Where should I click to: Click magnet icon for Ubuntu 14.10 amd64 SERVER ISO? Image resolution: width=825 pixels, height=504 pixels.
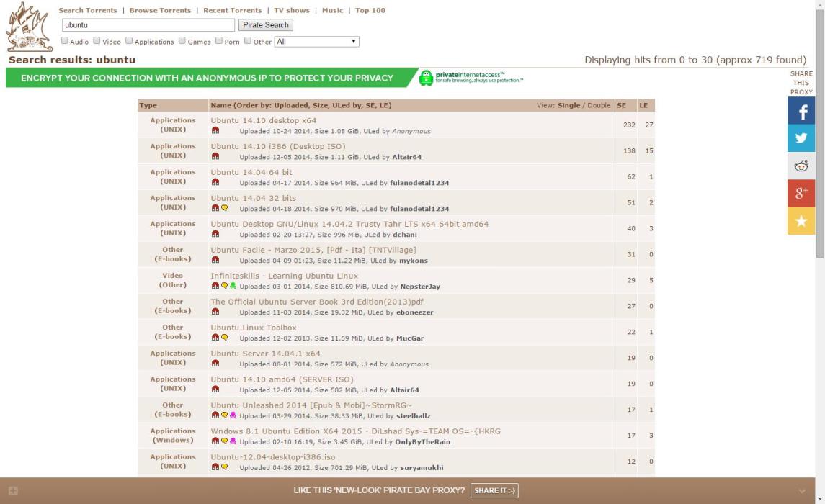click(215, 390)
